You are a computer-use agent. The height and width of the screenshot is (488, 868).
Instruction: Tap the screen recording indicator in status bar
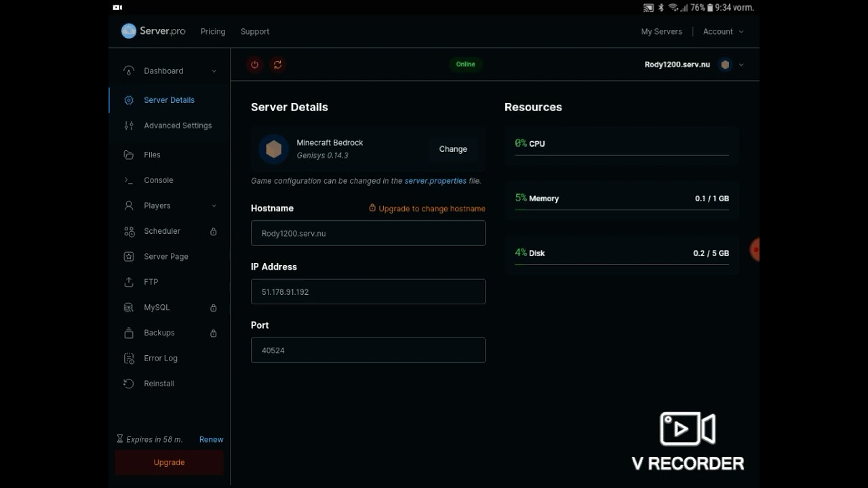coord(117,7)
